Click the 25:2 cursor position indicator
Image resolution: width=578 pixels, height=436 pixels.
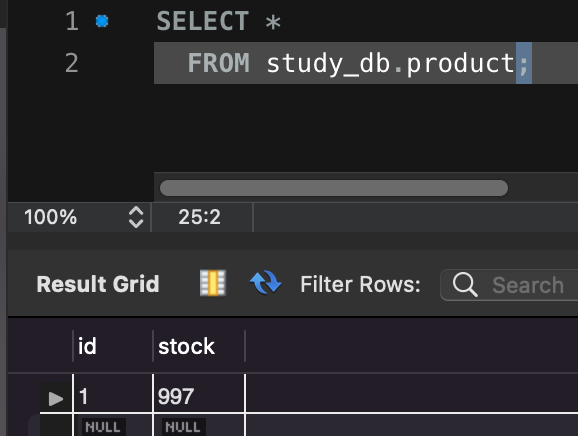click(199, 217)
